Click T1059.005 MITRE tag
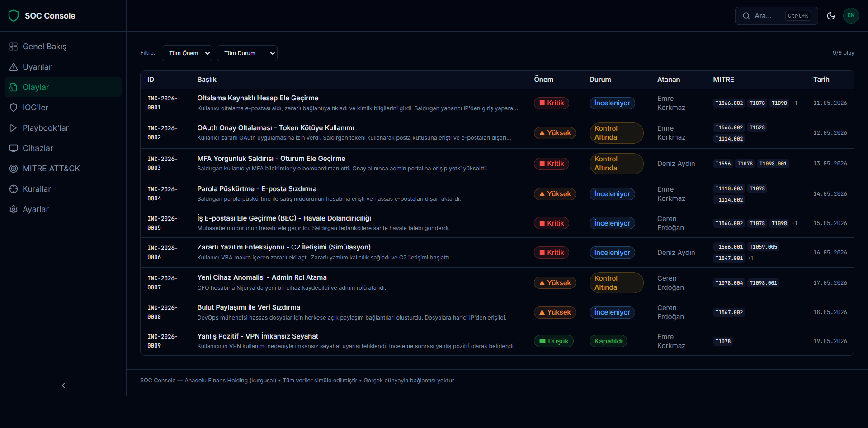Screen dimensions: 868x428 click(x=764, y=247)
